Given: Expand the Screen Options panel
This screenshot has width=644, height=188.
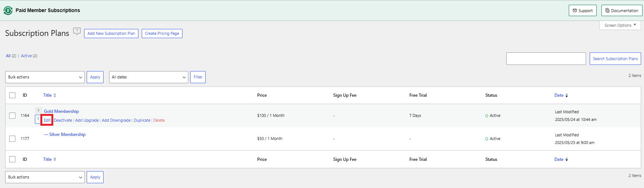Looking at the screenshot, I should tap(620, 25).
